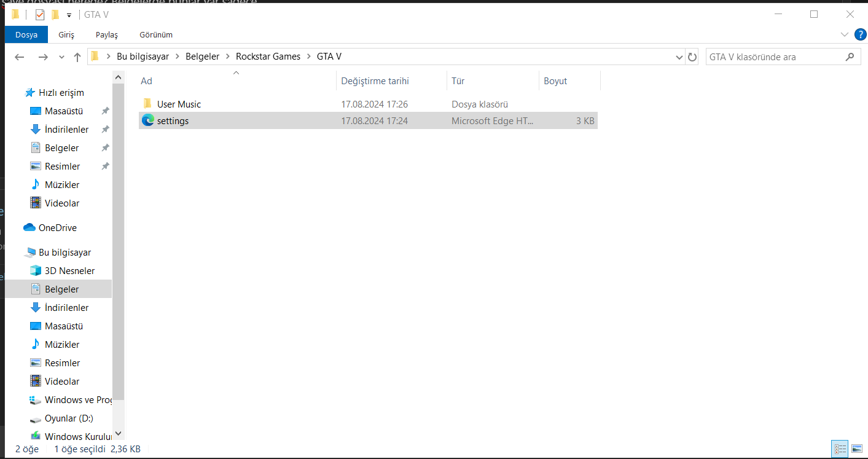
Task: Click Rockstar Games in the address bar
Action: (x=268, y=57)
